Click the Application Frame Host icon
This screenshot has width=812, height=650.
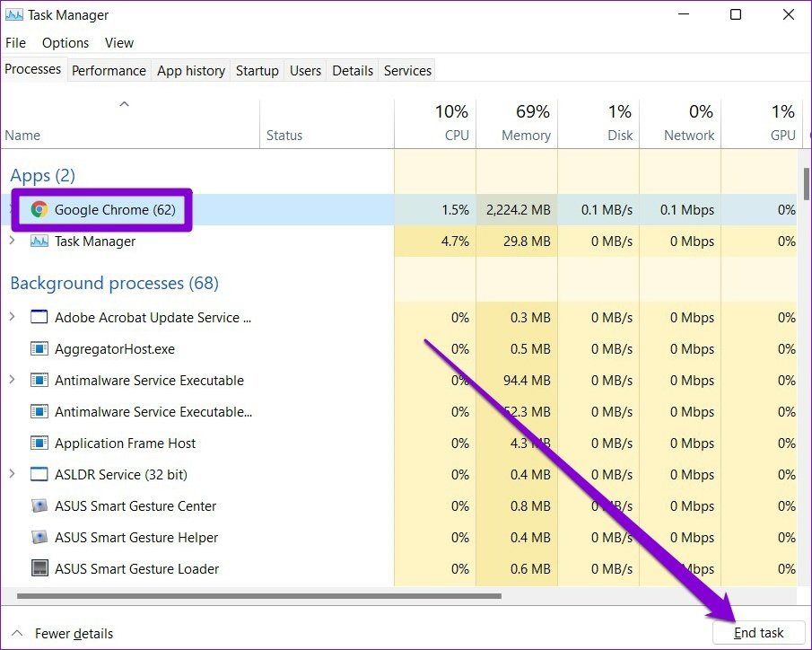39,443
